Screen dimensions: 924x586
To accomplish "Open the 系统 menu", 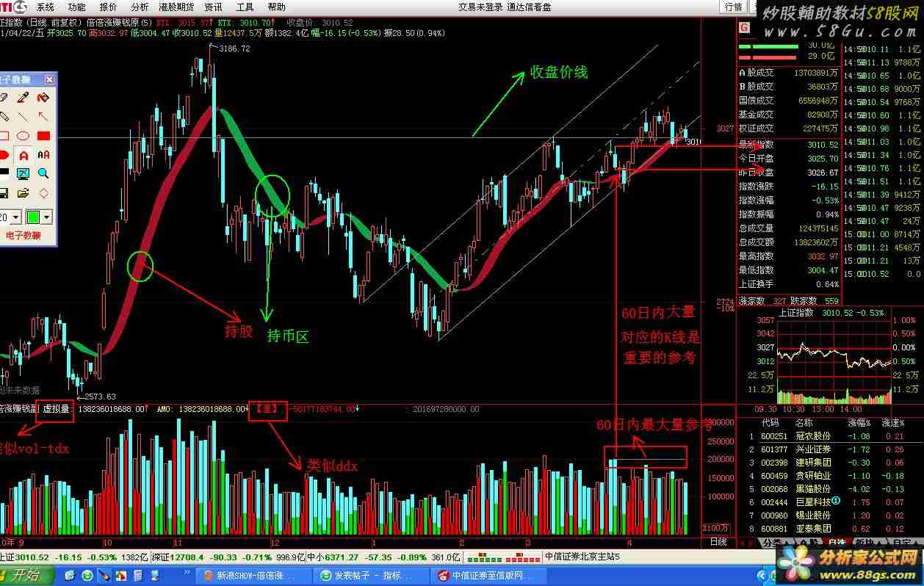I will [x=46, y=7].
